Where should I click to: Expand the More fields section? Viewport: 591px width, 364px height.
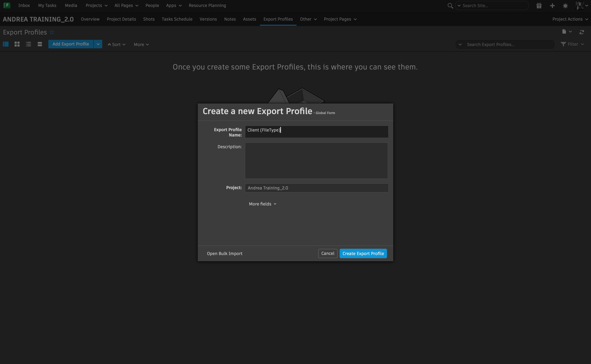tap(262, 204)
